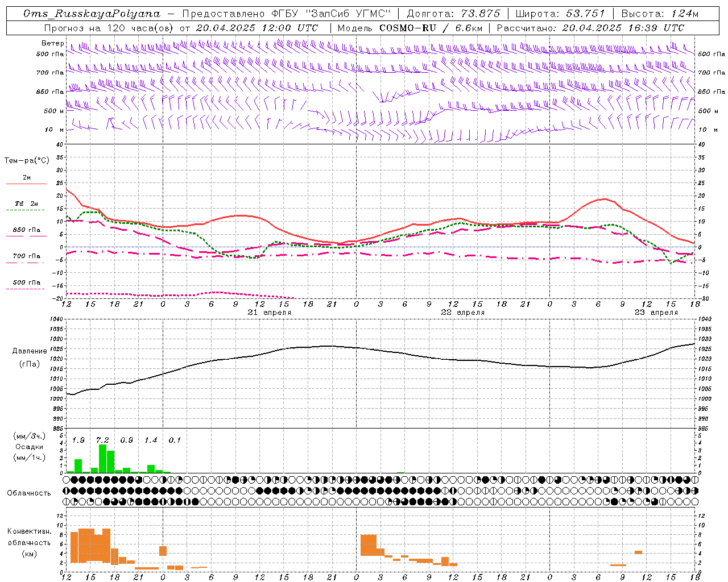Click the 500 гПа dotted temperature legend entry
The height and width of the screenshot is (582, 728).
point(26,285)
